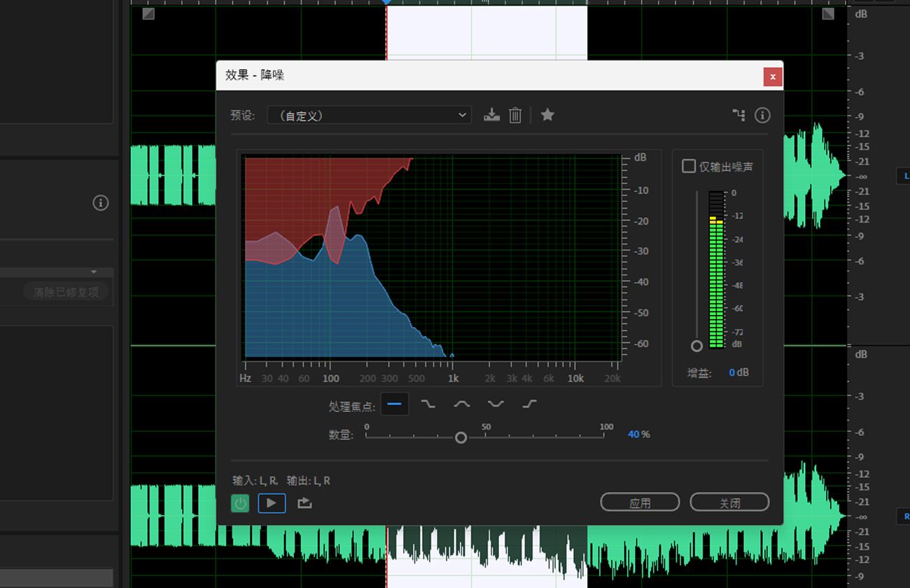Click the 数量 amount slider handle
910x588 pixels.
tap(461, 437)
